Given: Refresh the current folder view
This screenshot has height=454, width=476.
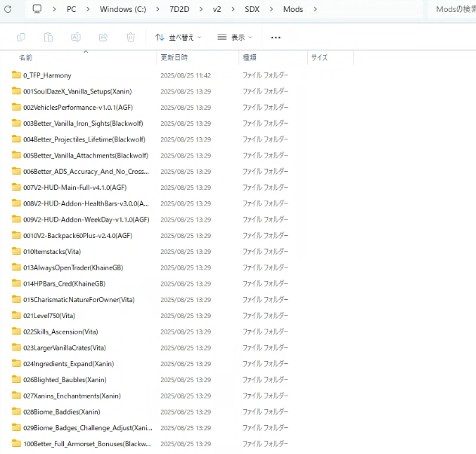Looking at the screenshot, I should pyautogui.click(x=8, y=9).
